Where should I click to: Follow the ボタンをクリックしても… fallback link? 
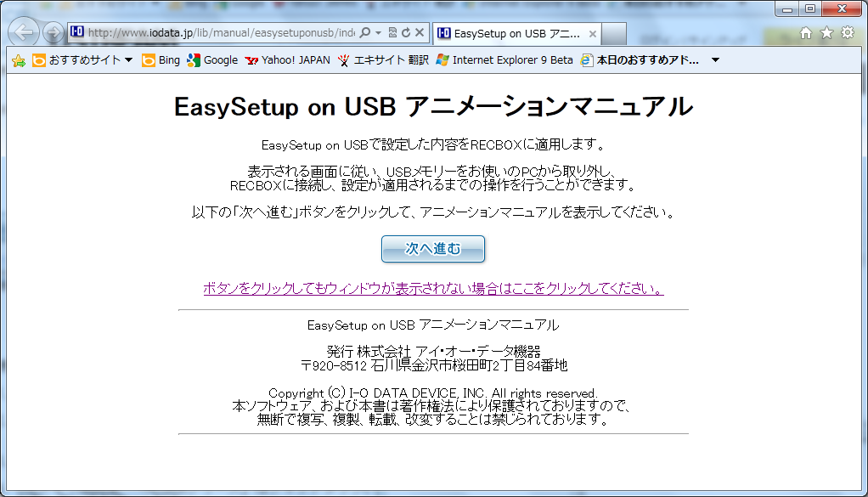(x=433, y=288)
